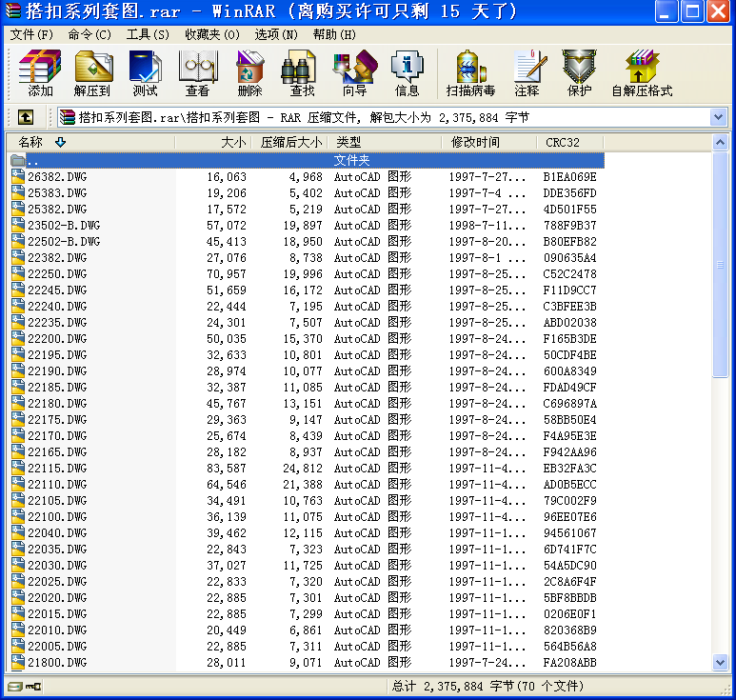Click the file icon of 22115.DWG
This screenshot has width=736, height=700.
(x=18, y=468)
